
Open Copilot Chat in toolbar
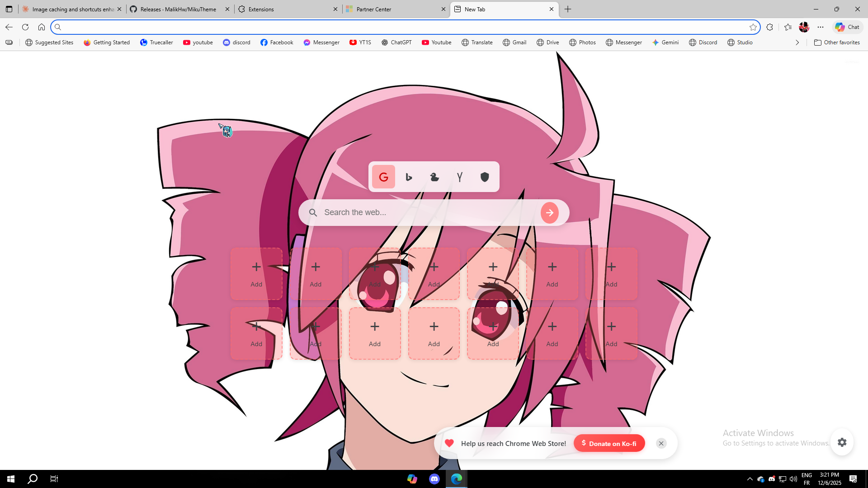(x=847, y=27)
